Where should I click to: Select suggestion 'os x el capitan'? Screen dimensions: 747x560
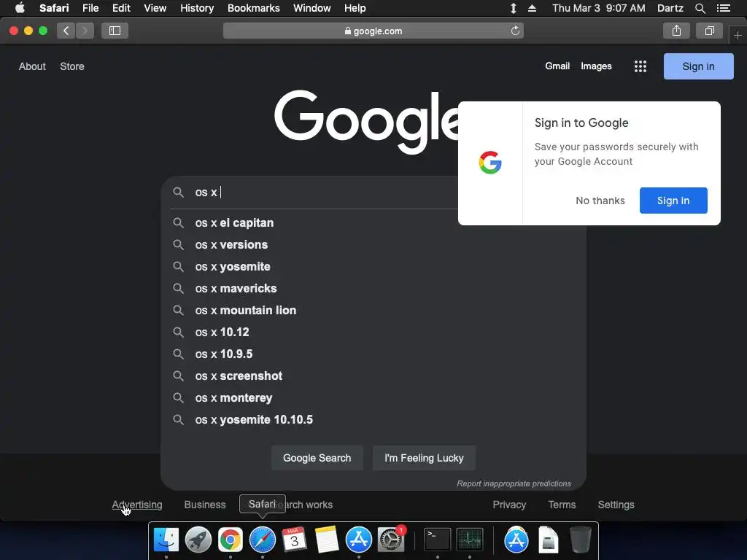(373, 223)
